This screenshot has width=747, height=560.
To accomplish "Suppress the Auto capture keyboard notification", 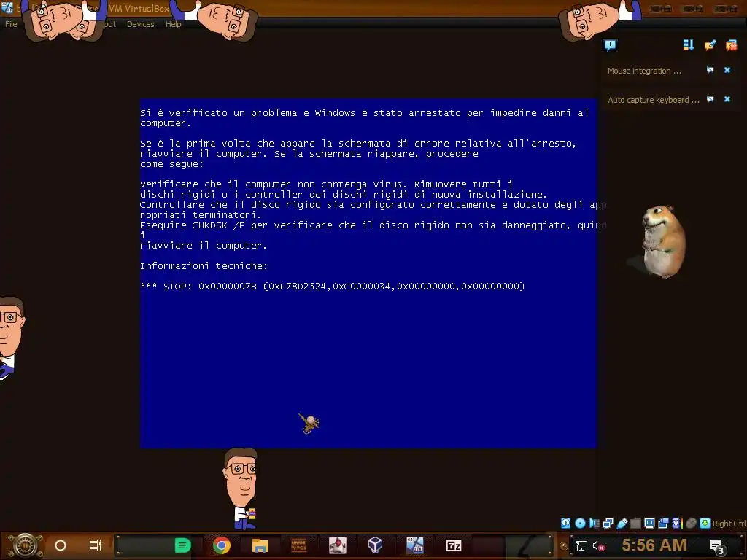I will (711, 99).
